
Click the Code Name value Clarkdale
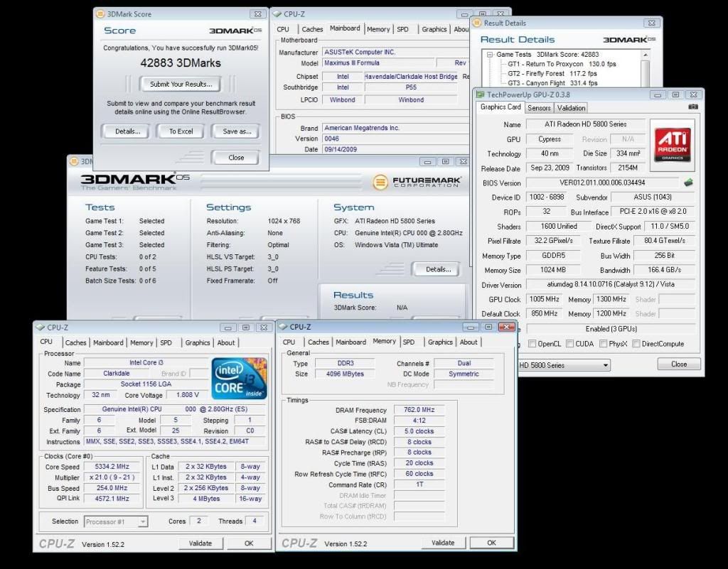[x=117, y=374]
